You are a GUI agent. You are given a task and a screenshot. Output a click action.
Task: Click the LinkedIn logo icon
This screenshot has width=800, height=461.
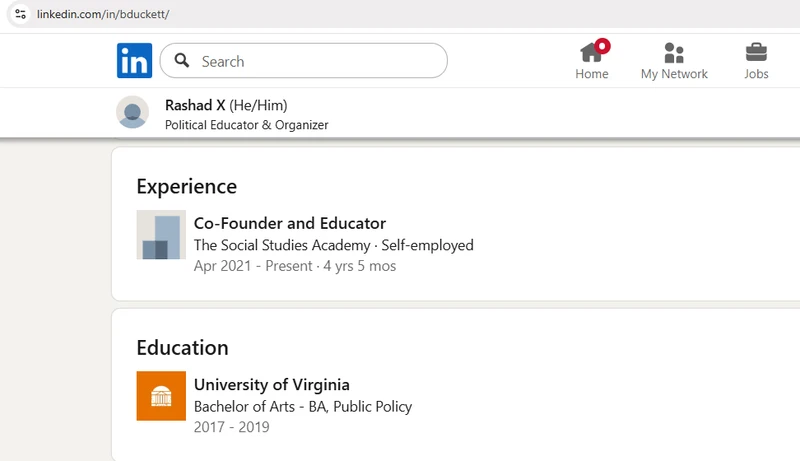click(x=134, y=61)
